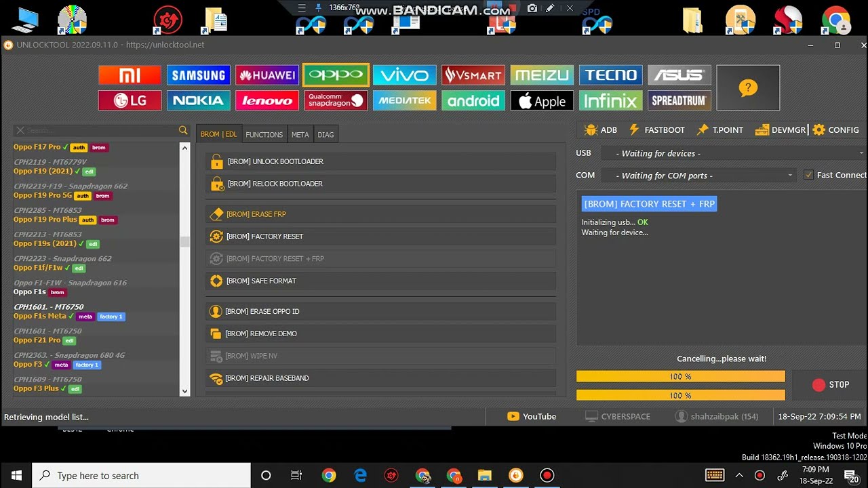Select the Android brand logo
This screenshot has height=488, width=868.
(x=473, y=100)
